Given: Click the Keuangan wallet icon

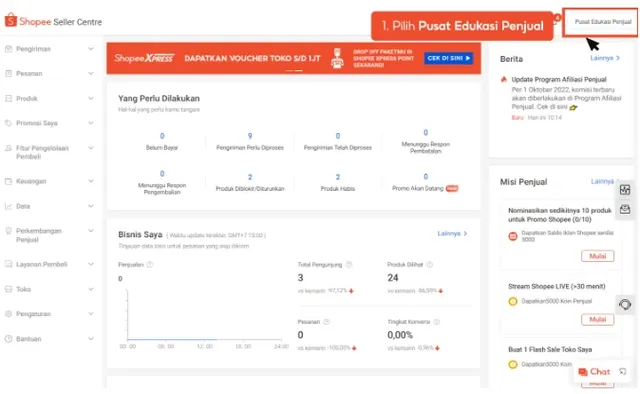Looking at the screenshot, I should click(x=8, y=181).
